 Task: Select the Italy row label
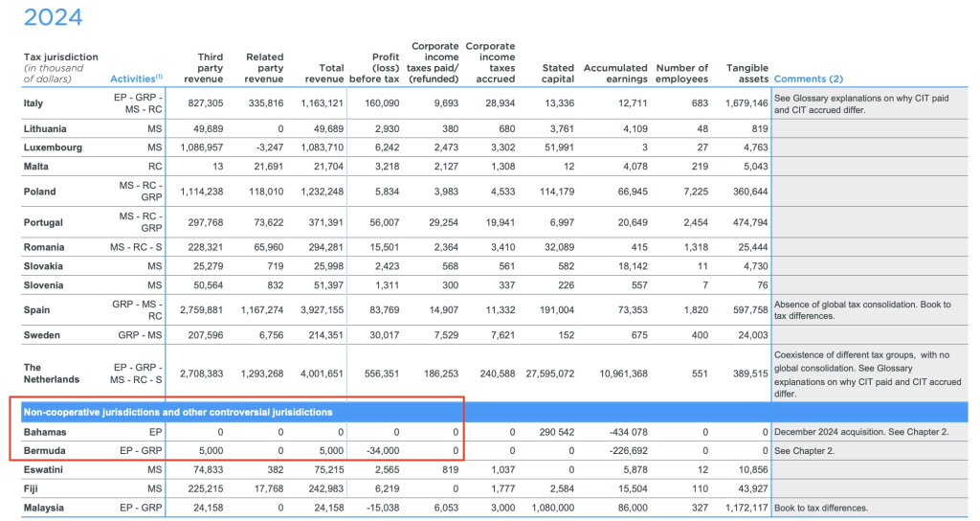33,103
